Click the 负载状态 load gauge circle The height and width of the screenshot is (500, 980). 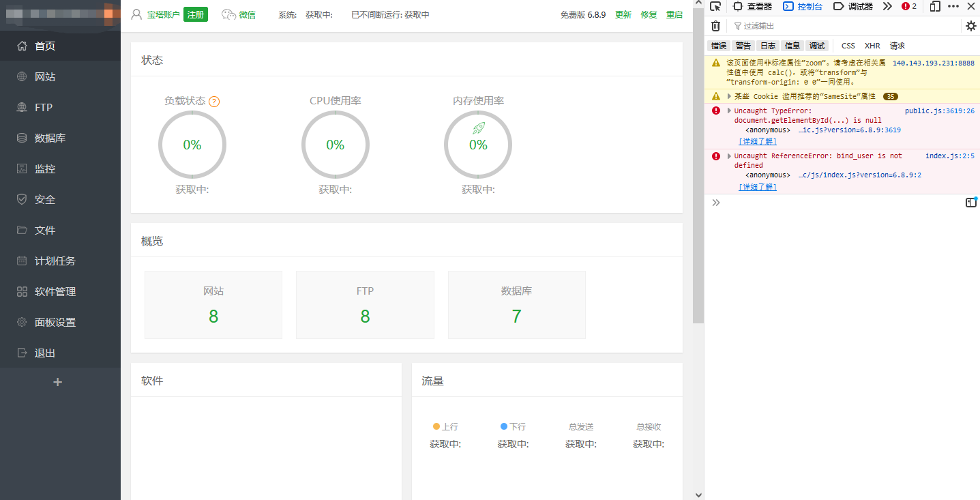(192, 145)
